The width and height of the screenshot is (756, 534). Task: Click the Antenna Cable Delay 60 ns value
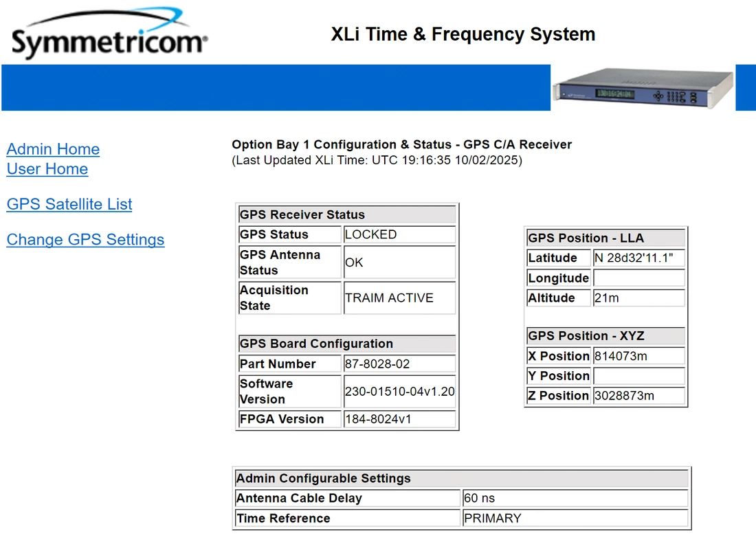(x=480, y=498)
